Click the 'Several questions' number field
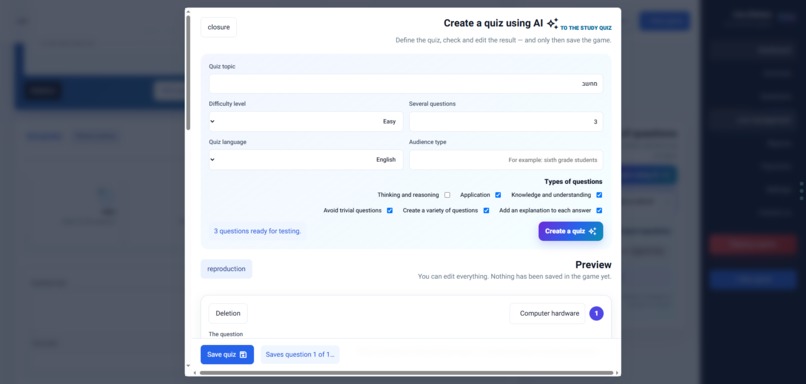 [506, 122]
